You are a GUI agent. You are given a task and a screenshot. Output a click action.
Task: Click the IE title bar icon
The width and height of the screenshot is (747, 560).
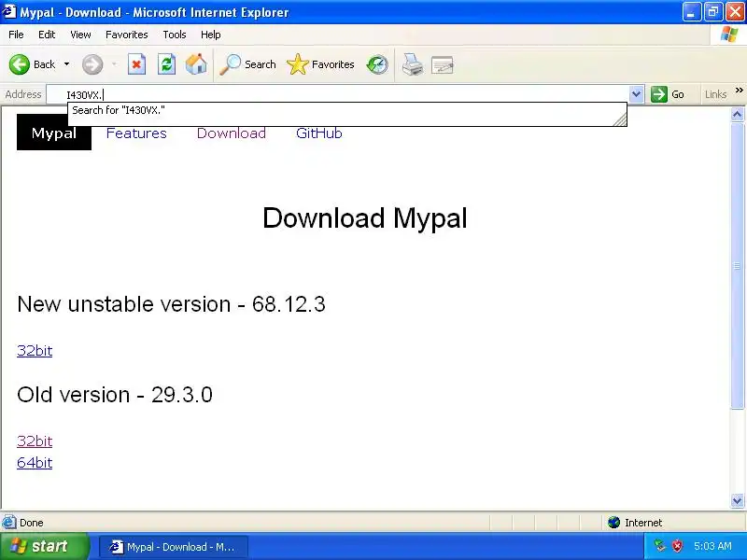(x=9, y=12)
